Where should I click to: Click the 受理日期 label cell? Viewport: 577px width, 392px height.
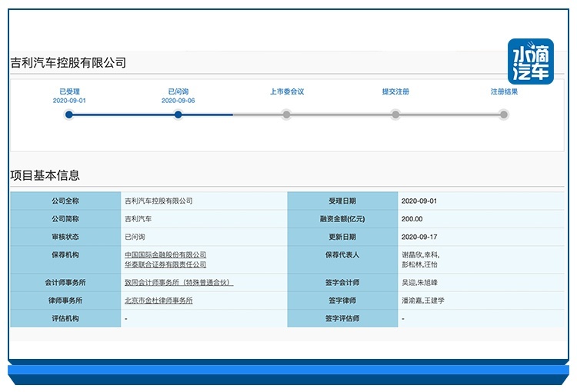[x=342, y=201]
